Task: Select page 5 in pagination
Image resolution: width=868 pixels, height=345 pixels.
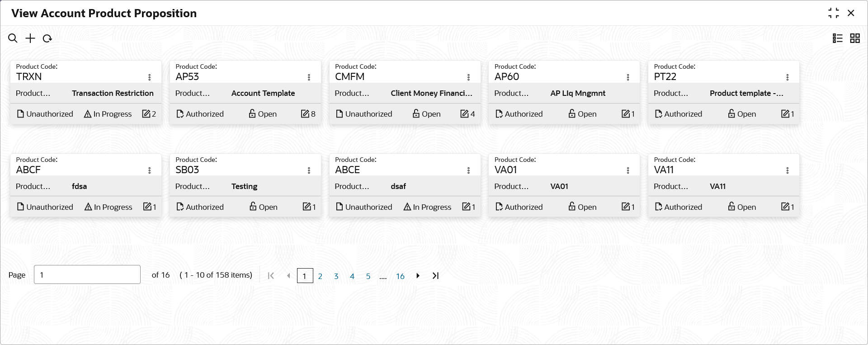Action: pos(368,276)
